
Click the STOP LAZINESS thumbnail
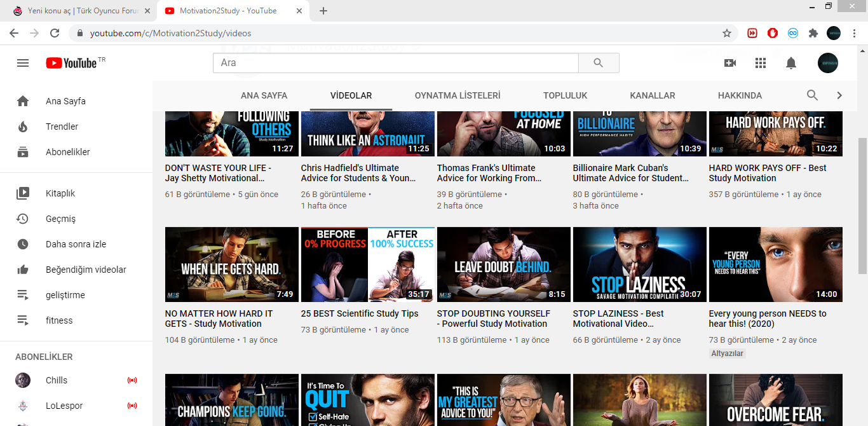[640, 265]
